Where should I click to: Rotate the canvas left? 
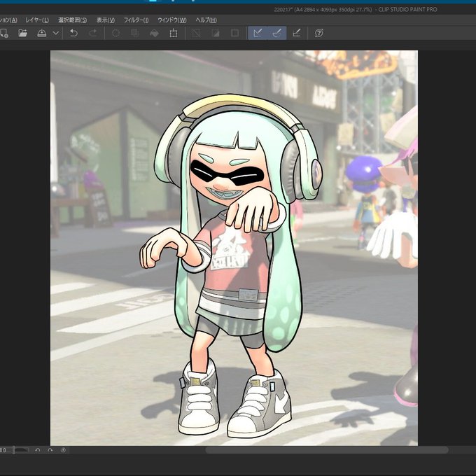[x=38, y=450]
